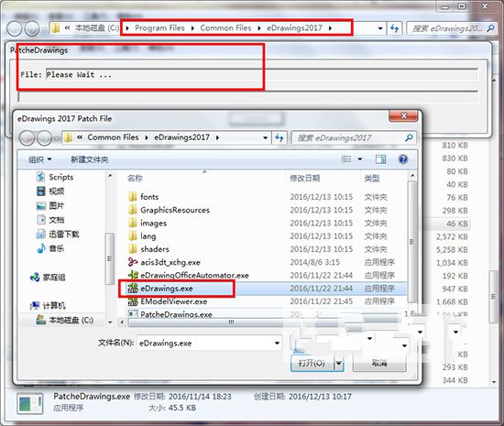Refresh the background Explorer window
Image resolution: width=504 pixels, height=426 pixels.
click(394, 28)
